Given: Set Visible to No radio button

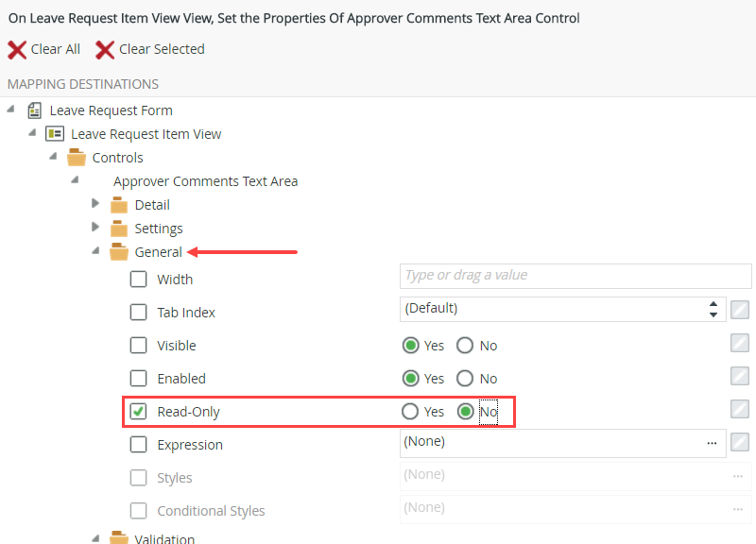Looking at the screenshot, I should [464, 345].
